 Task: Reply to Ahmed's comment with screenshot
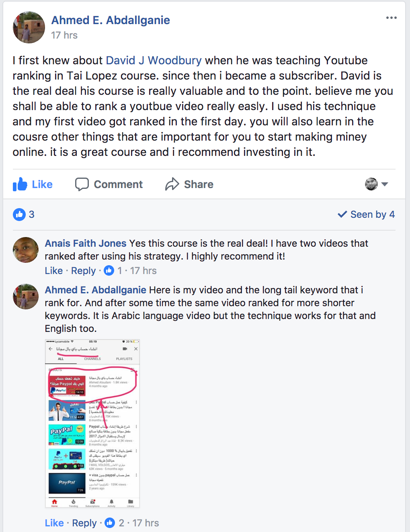pyautogui.click(x=84, y=523)
